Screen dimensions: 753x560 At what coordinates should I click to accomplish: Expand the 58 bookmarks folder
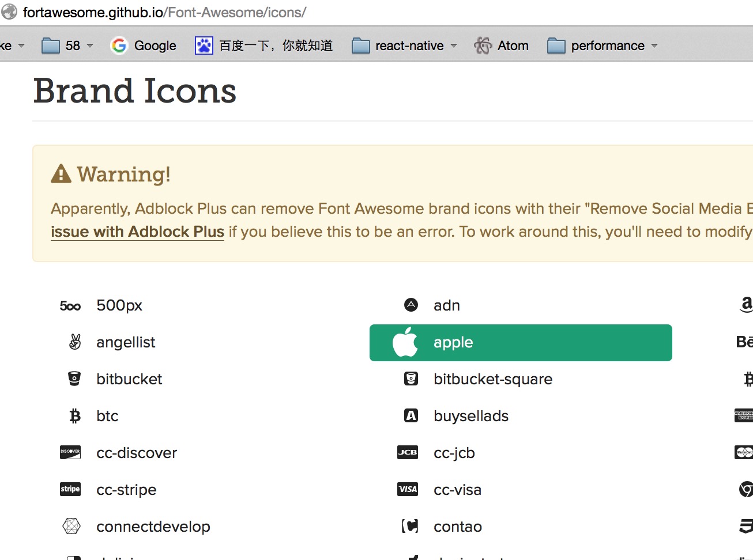(67, 46)
